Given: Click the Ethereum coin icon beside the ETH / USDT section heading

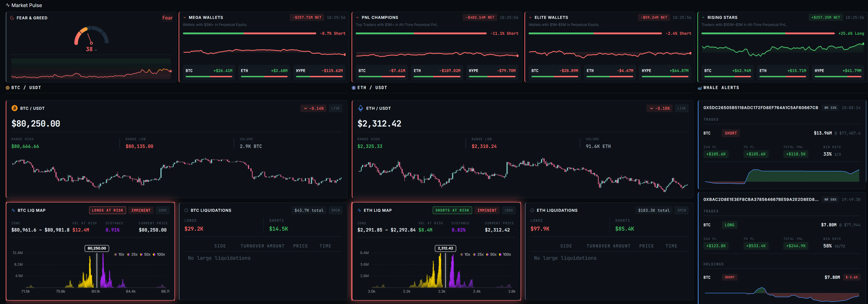Looking at the screenshot, I should coord(354,87).
